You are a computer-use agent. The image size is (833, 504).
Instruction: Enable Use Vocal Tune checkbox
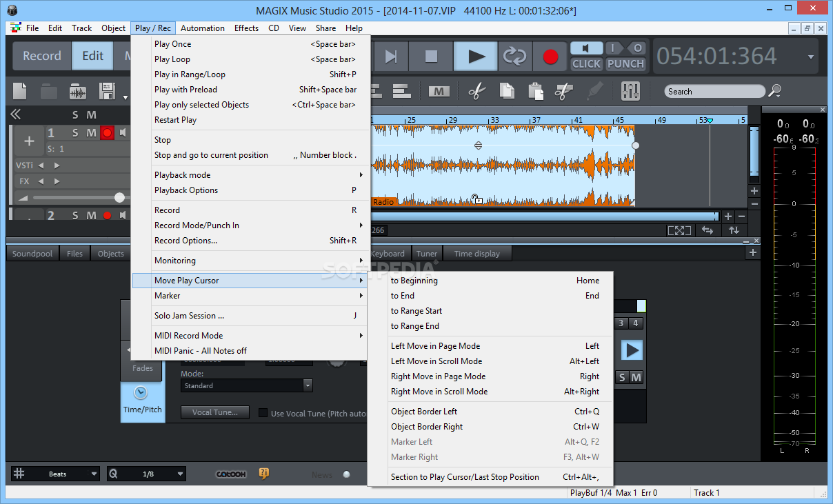click(263, 413)
